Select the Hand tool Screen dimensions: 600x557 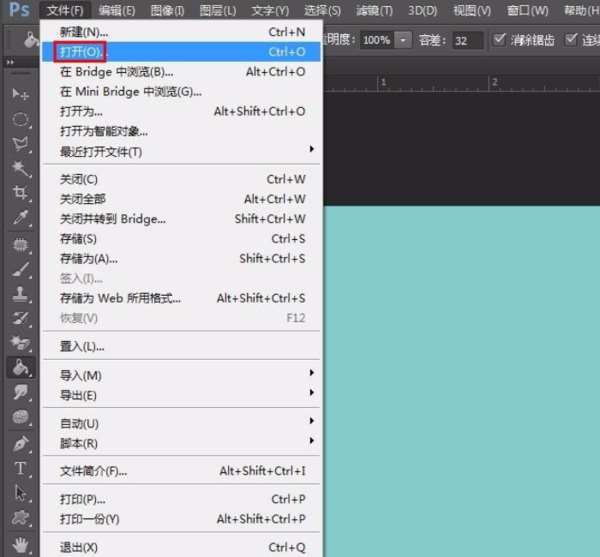[x=20, y=545]
